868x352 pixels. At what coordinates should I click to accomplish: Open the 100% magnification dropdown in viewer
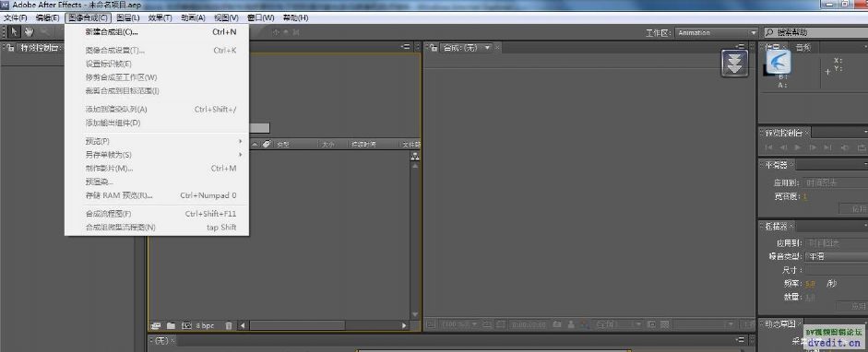(459, 324)
